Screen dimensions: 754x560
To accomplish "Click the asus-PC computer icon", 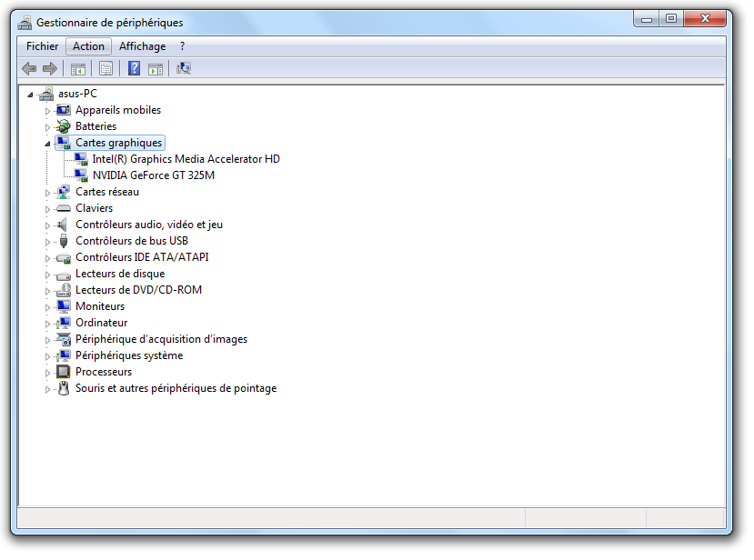I will coord(46,94).
